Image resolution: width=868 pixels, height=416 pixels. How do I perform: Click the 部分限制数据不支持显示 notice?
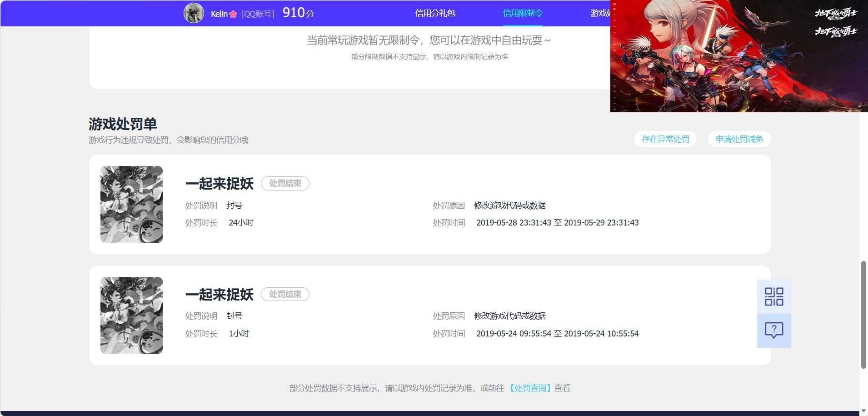(x=429, y=57)
